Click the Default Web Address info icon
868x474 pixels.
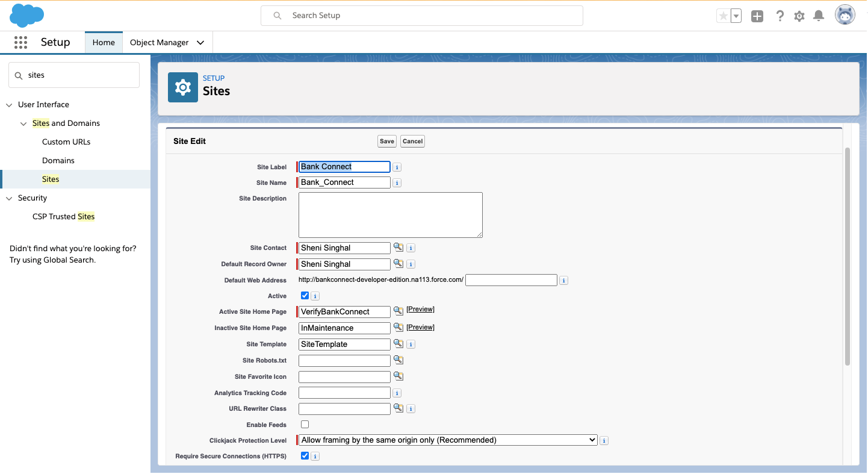click(x=564, y=281)
